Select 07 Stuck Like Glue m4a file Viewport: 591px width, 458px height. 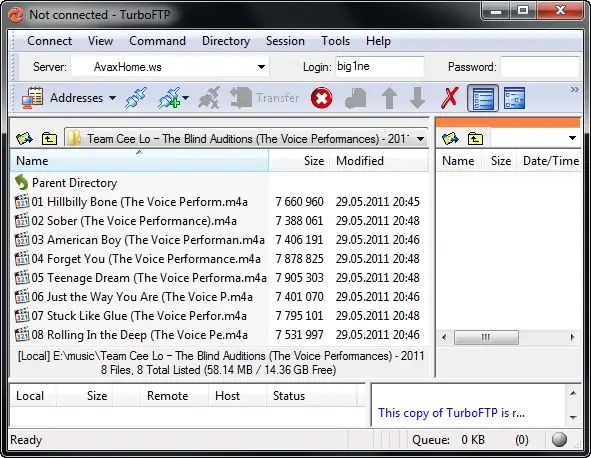click(139, 316)
